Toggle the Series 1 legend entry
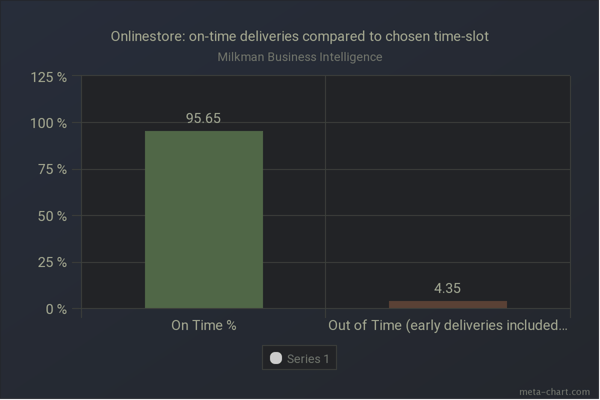Viewport: 600px width, 400px height. click(x=299, y=358)
